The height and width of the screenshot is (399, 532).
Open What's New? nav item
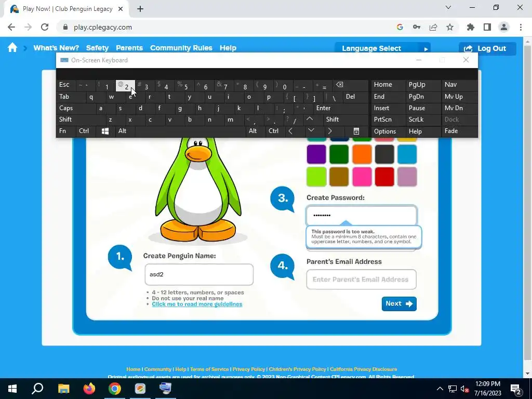56,48
